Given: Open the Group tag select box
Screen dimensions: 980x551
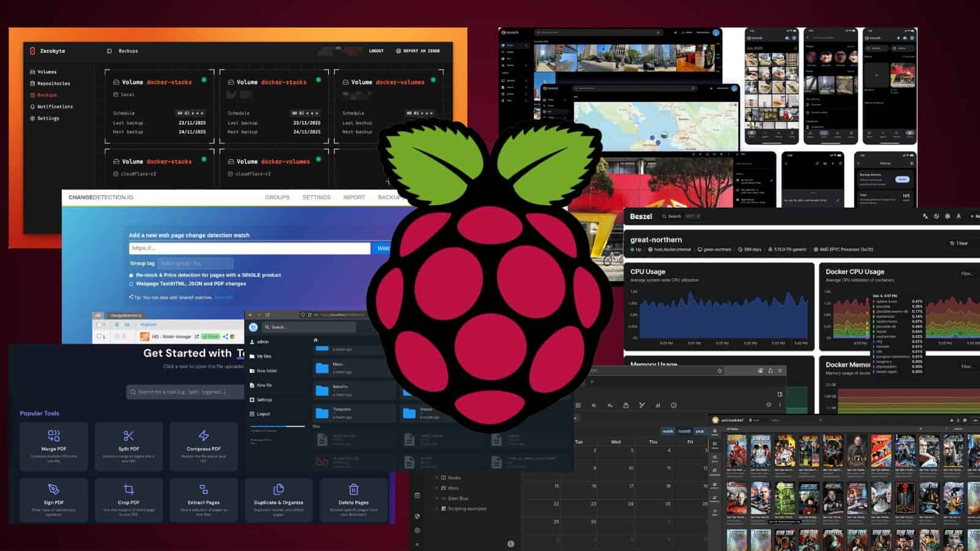Looking at the screenshot, I should pos(195,263).
